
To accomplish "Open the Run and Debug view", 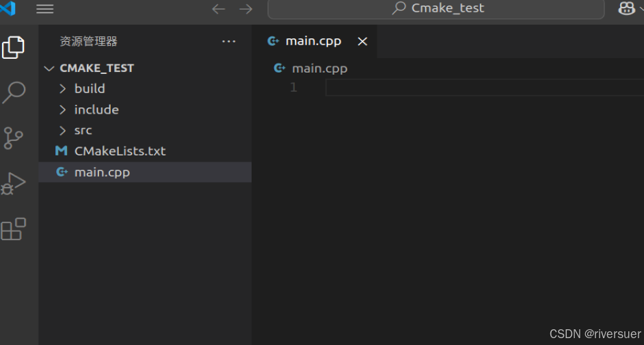I will coord(13,183).
